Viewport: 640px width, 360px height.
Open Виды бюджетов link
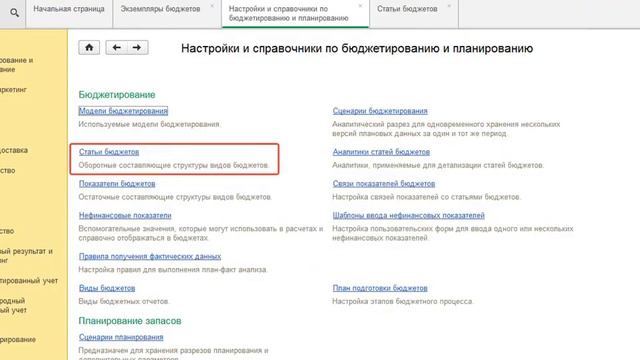[x=107, y=288]
